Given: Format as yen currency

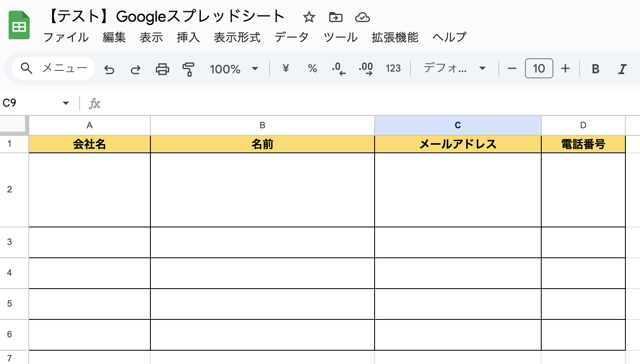Looking at the screenshot, I should point(285,68).
